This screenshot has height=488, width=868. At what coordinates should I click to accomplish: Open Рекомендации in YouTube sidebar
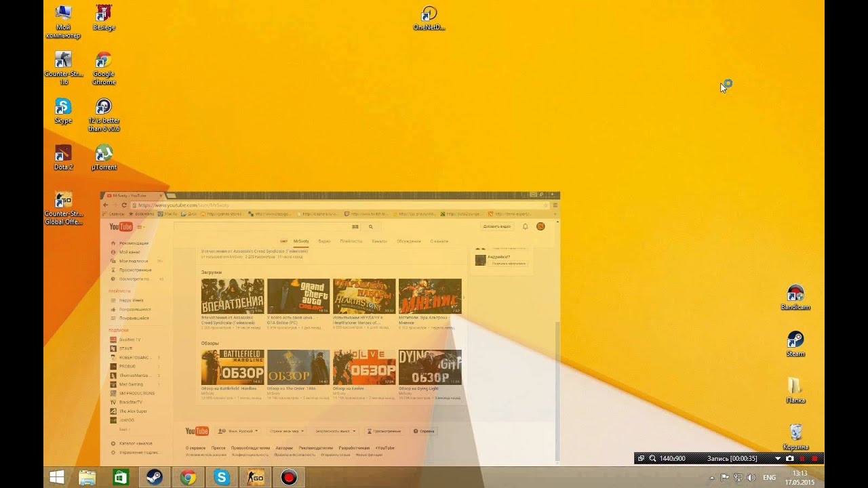134,243
